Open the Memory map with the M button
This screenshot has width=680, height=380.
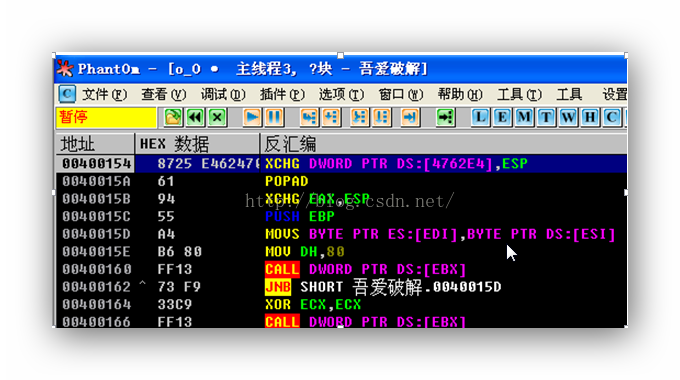pyautogui.click(x=524, y=117)
